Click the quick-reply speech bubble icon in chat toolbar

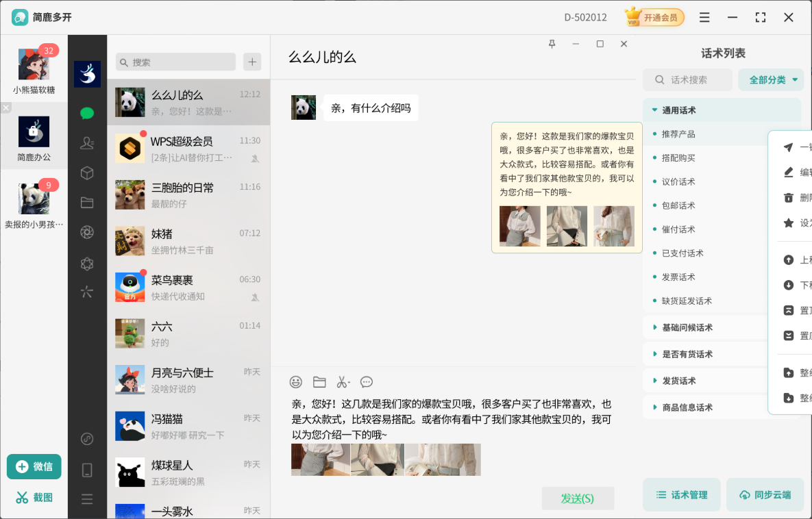(x=366, y=382)
